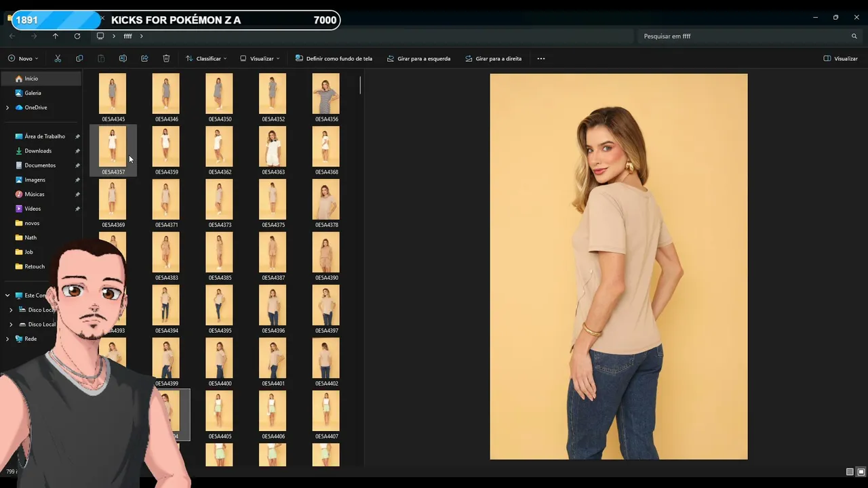Select thumbnail 0E5A4390
The image size is (868, 488).
[326, 252]
